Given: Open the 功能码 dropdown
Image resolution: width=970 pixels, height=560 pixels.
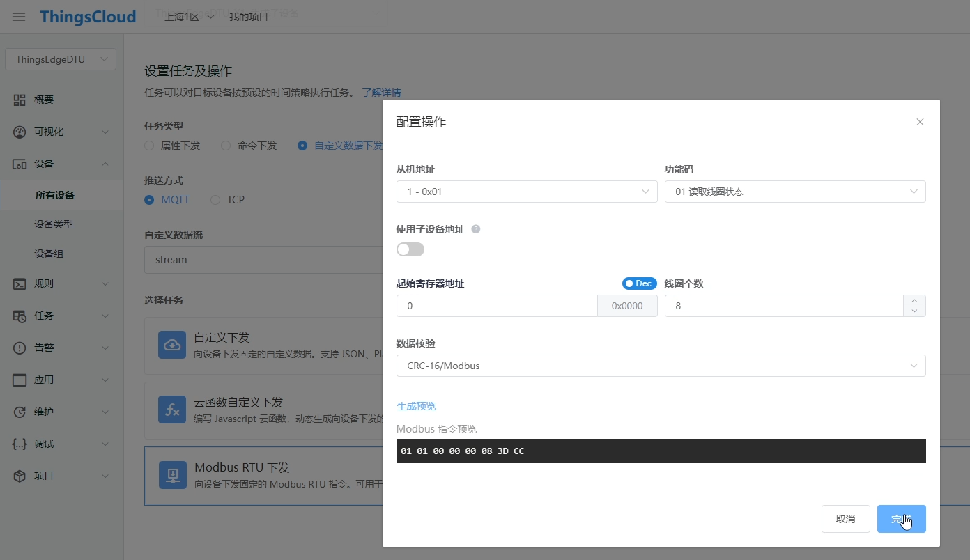Looking at the screenshot, I should (x=795, y=192).
